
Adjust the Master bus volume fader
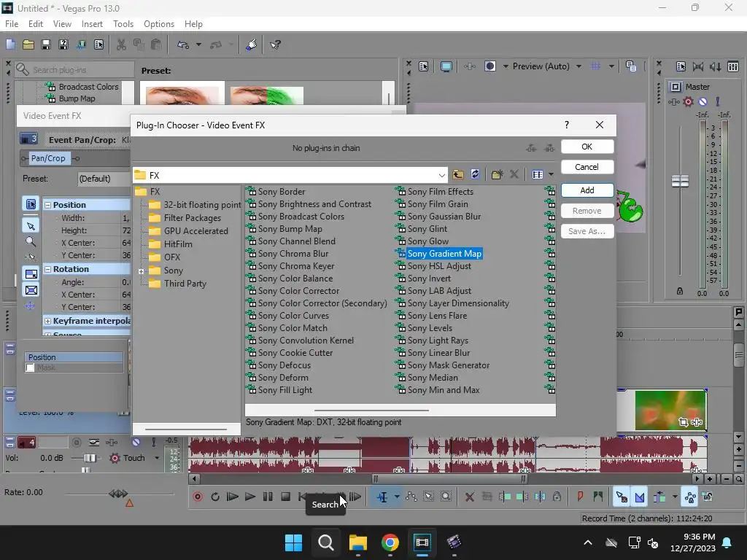point(680,182)
